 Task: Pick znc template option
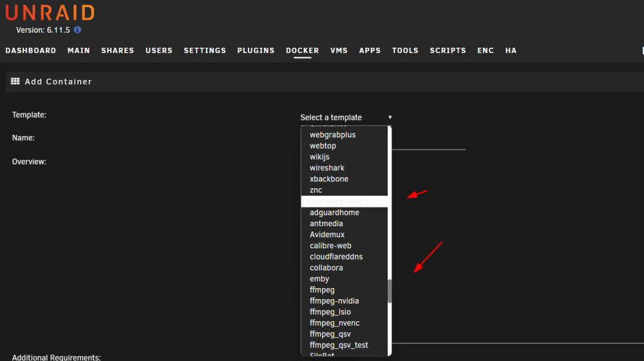344,190
